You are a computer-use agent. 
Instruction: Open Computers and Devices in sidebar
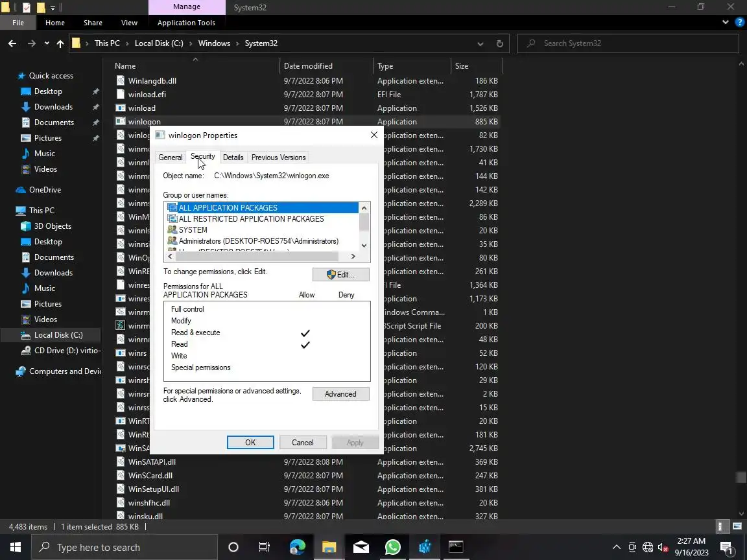[x=58, y=371]
